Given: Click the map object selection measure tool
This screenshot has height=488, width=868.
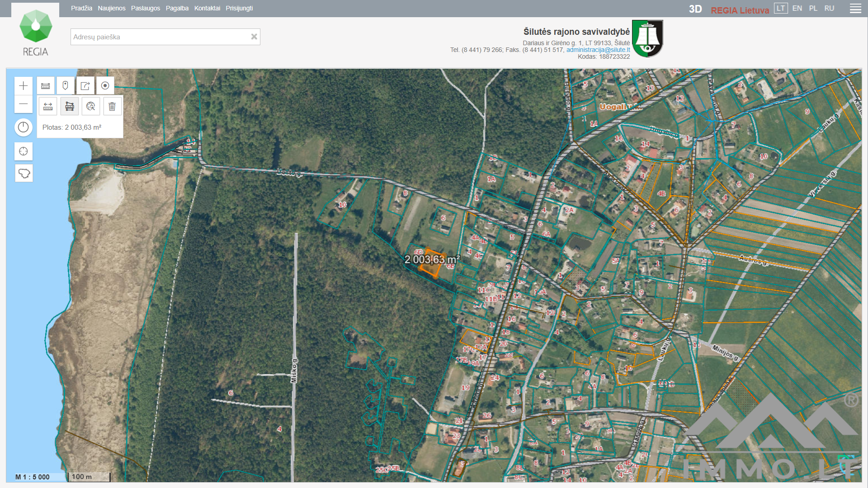Looking at the screenshot, I should point(91,107).
